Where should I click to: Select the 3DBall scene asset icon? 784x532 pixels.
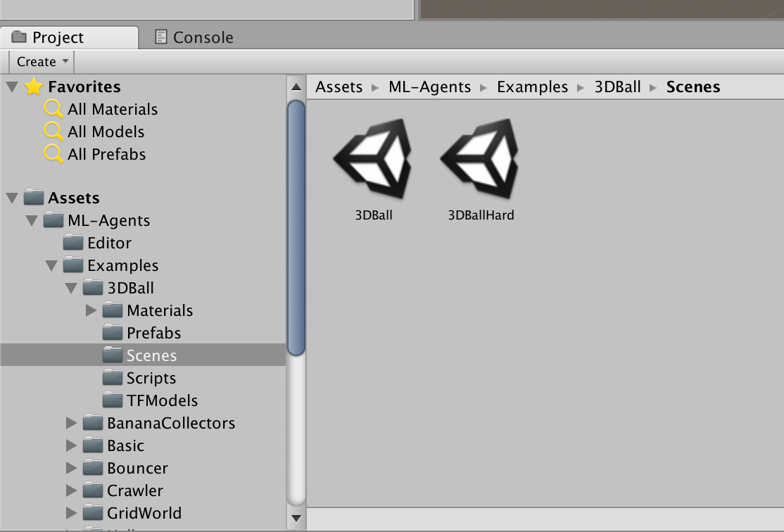[373, 158]
